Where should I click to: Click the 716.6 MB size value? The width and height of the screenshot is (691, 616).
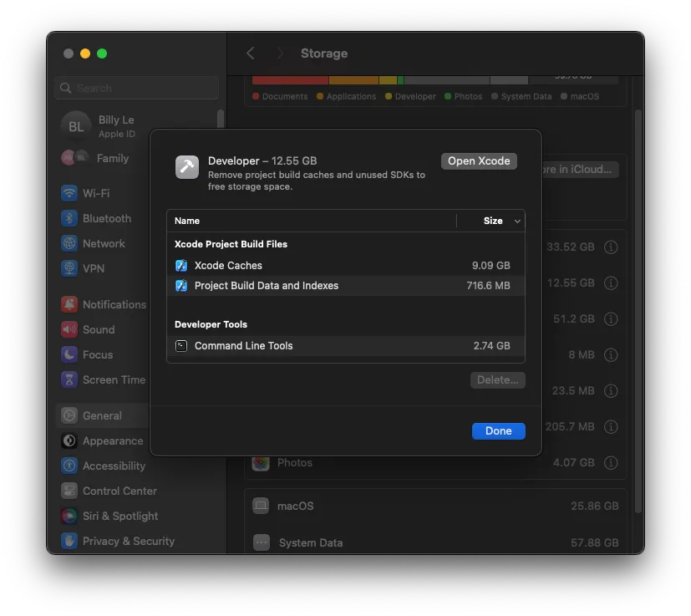coord(488,286)
